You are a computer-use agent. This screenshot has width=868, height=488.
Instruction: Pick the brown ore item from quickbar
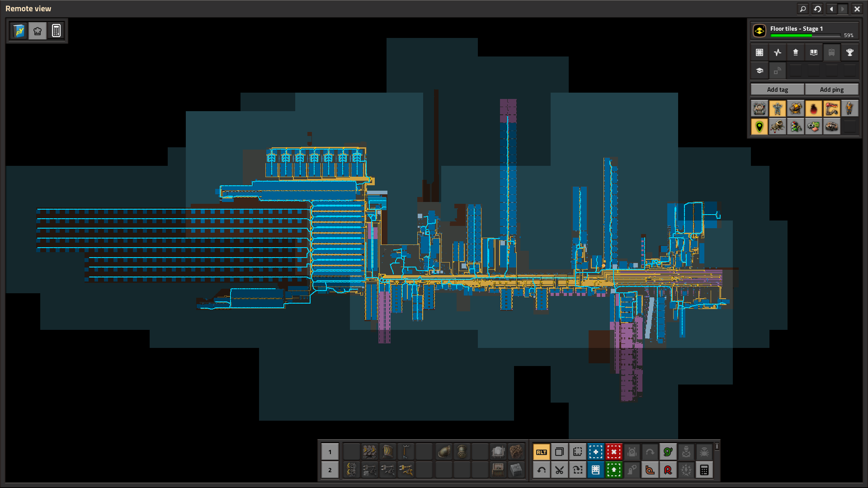tap(516, 451)
